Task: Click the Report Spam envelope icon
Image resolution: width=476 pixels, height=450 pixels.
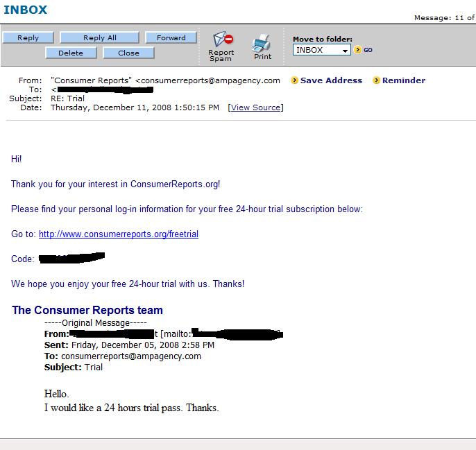Action: pos(223,40)
